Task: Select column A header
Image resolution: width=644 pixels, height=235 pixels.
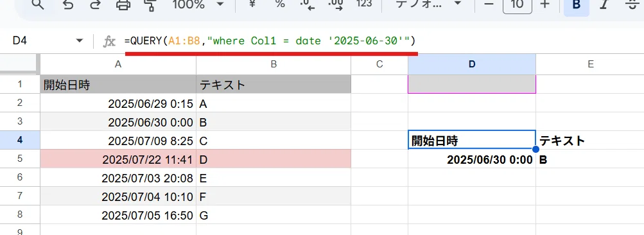Action: click(118, 64)
